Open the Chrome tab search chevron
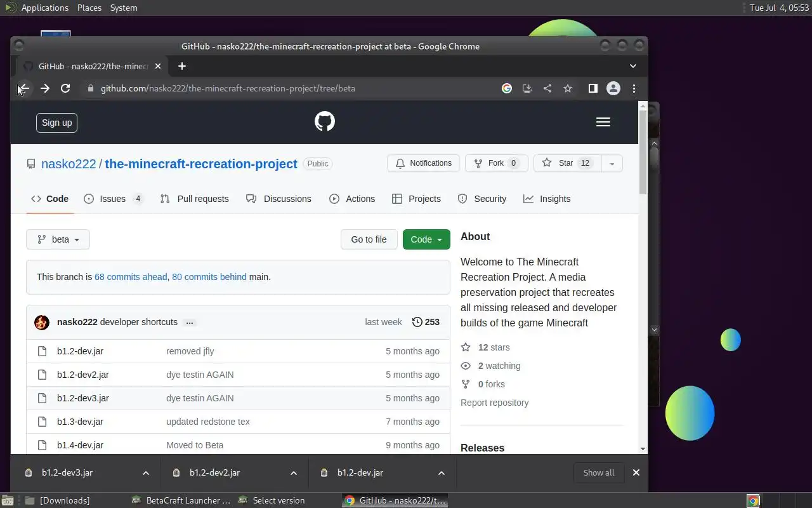 [x=633, y=66]
